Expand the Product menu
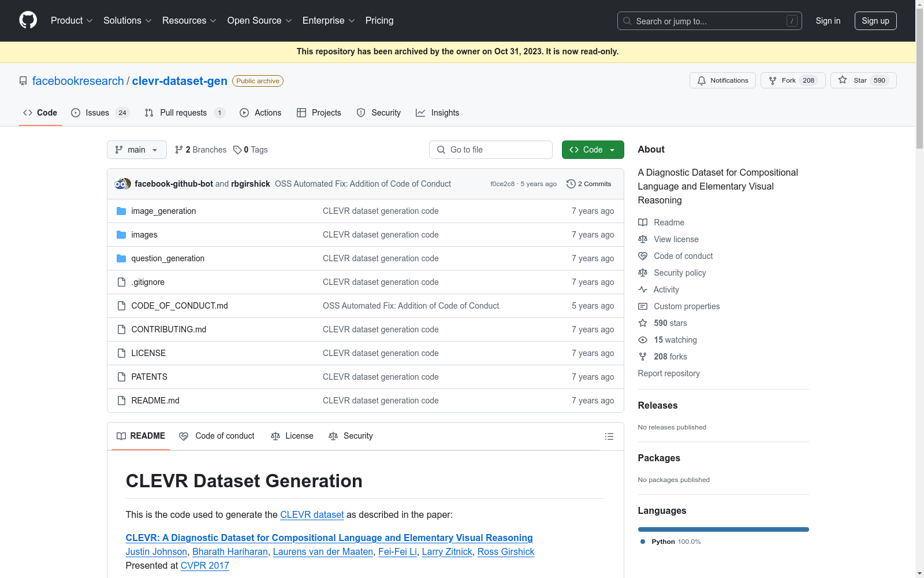924x578 pixels. point(72,21)
